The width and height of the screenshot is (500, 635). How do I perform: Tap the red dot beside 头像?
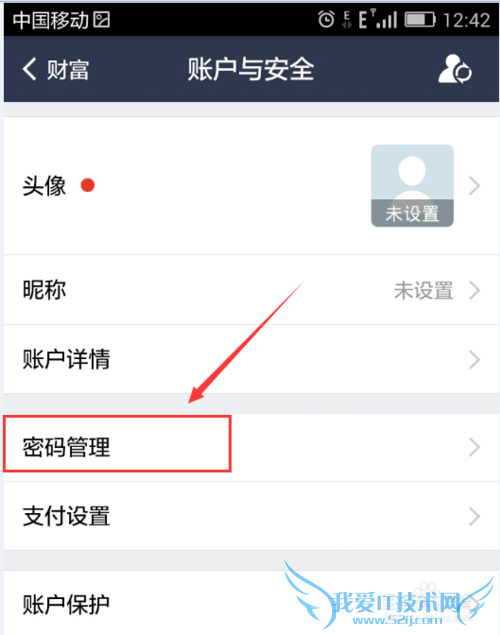click(x=87, y=185)
